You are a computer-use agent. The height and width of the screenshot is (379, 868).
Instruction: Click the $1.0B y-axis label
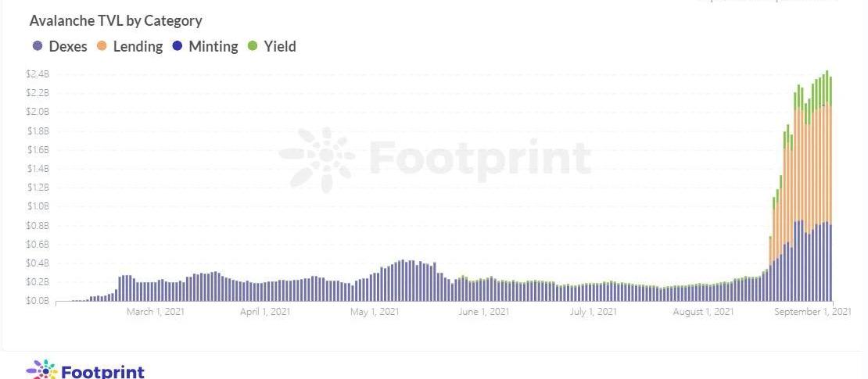(38, 206)
